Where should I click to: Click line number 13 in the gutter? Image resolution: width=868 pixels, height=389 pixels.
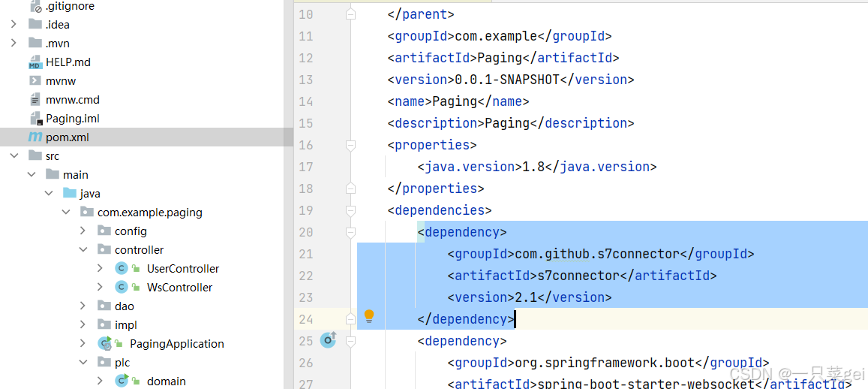tap(305, 80)
